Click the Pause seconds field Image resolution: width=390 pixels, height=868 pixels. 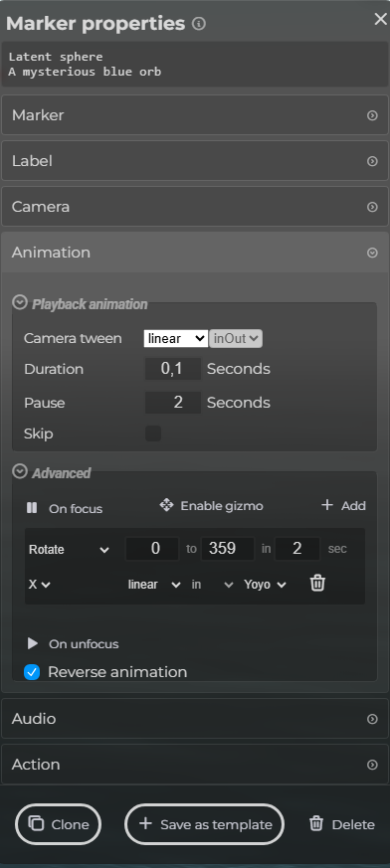pyautogui.click(x=173, y=403)
